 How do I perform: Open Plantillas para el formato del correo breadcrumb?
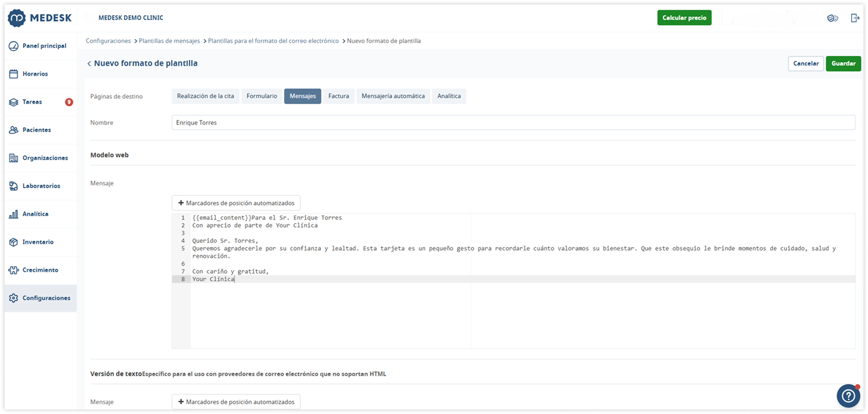[273, 41]
